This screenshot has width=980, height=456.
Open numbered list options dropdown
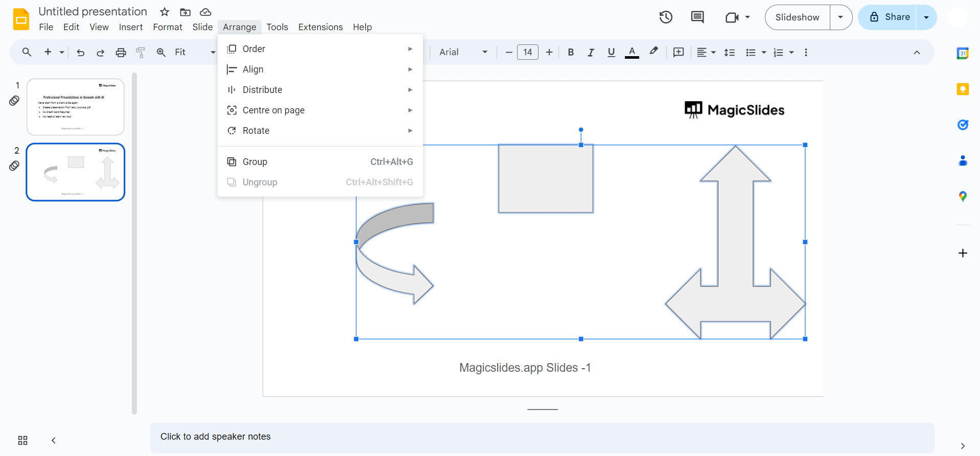[791, 52]
